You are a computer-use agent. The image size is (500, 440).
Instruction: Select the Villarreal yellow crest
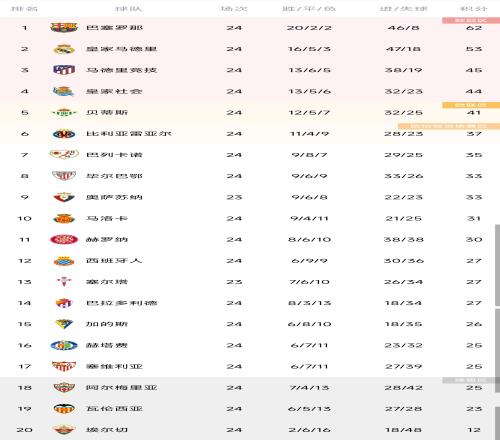[64, 134]
